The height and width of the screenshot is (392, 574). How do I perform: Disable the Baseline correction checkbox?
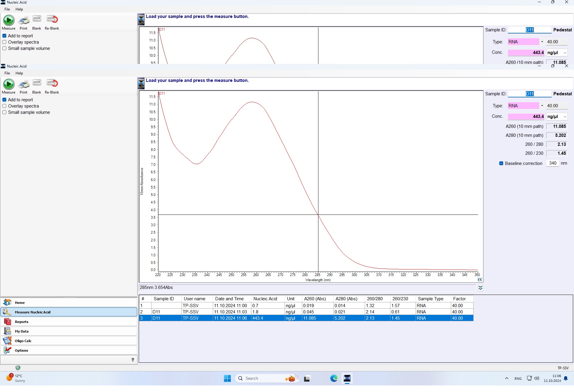point(501,163)
